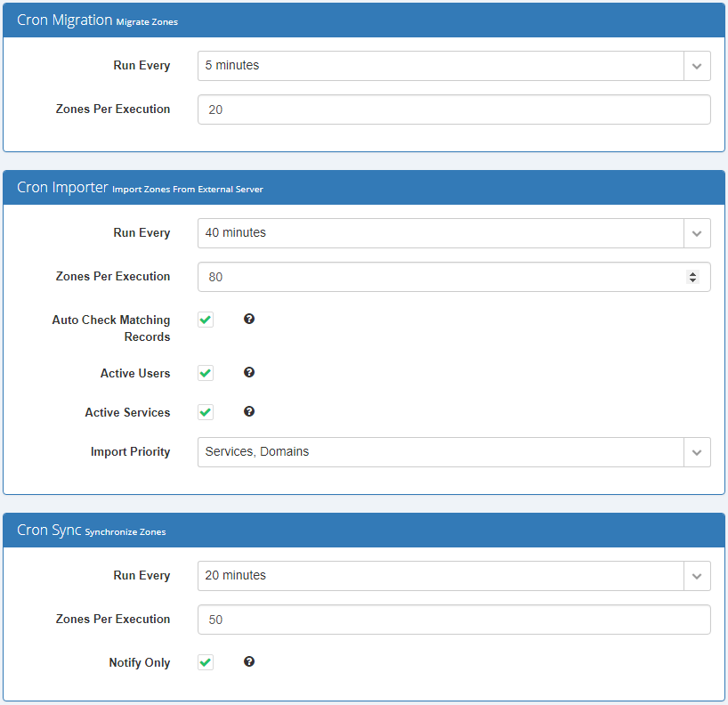Click arrow of Import Priority select box
This screenshot has width=728, height=705.
click(x=697, y=452)
